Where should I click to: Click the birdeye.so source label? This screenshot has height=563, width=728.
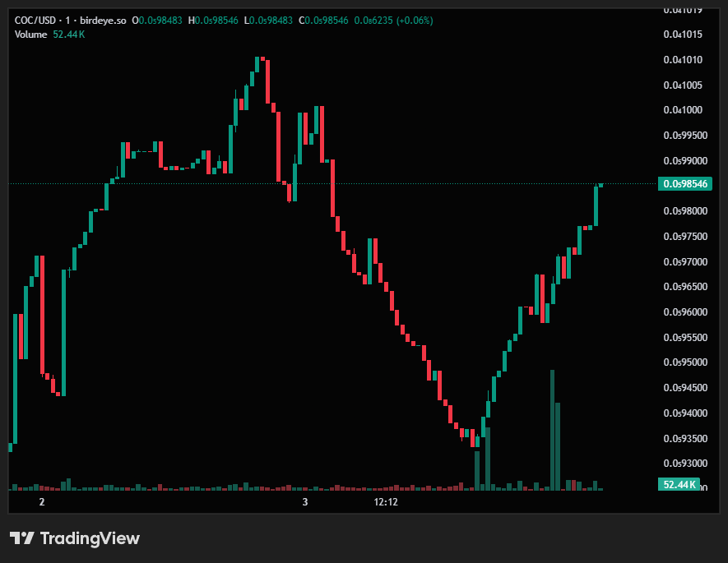103,21
